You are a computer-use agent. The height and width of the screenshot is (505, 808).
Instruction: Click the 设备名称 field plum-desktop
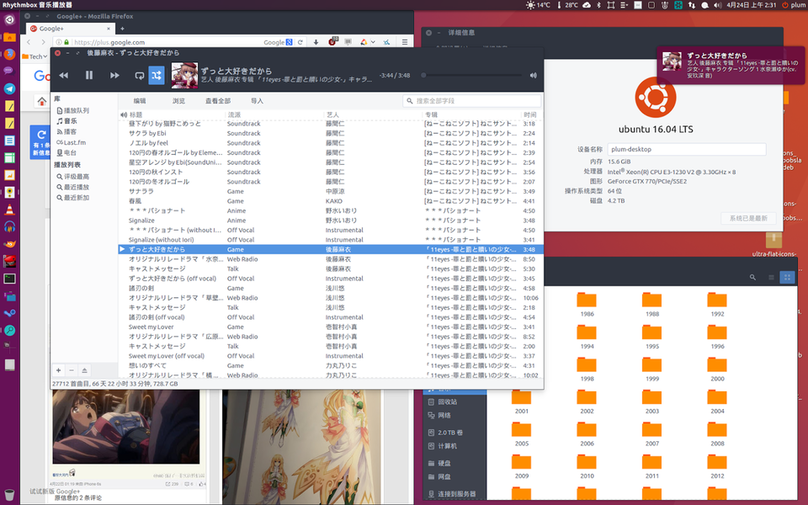click(686, 149)
